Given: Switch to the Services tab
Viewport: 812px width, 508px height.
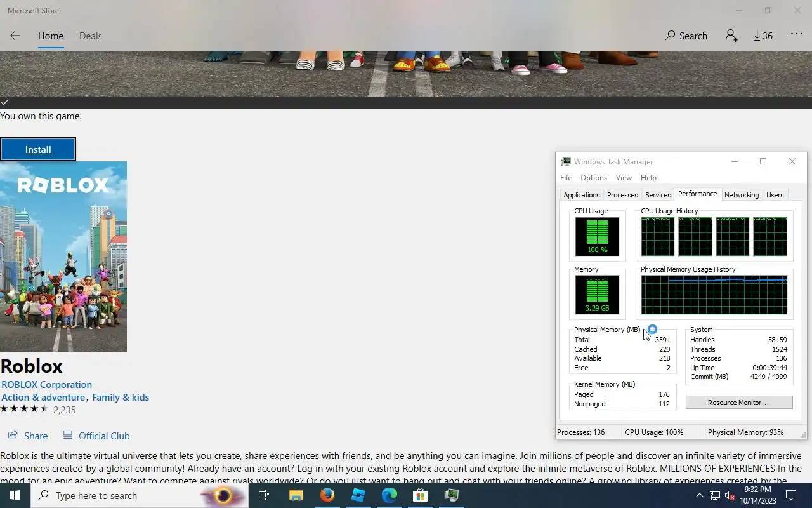Looking at the screenshot, I should 658,195.
